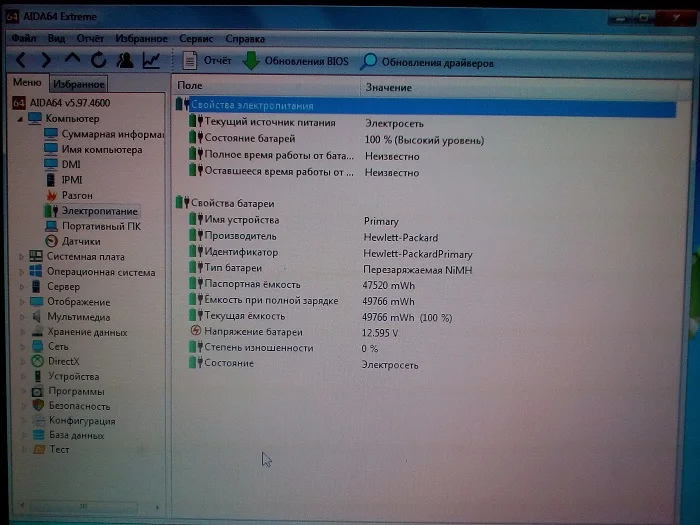The height and width of the screenshot is (525, 700).
Task: Go up one level with the up arrow
Action: 72,59
